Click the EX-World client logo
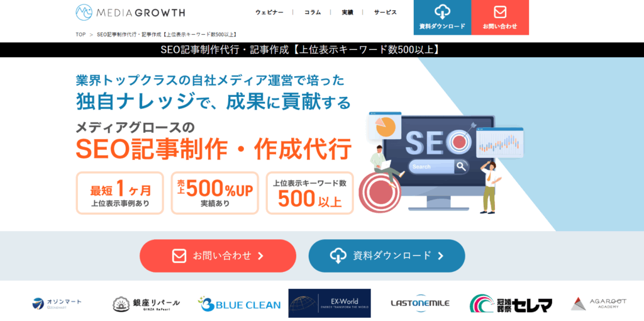This screenshot has height=321, width=644. (x=330, y=303)
